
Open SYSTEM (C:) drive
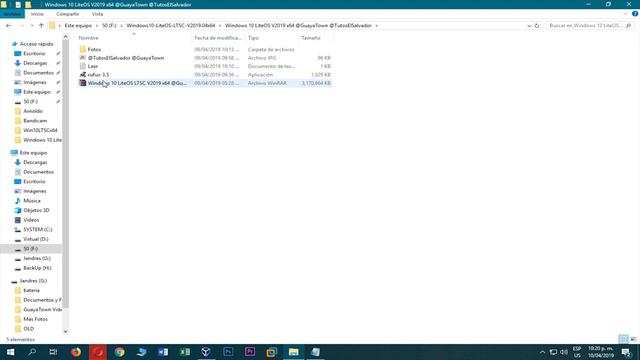point(38,229)
